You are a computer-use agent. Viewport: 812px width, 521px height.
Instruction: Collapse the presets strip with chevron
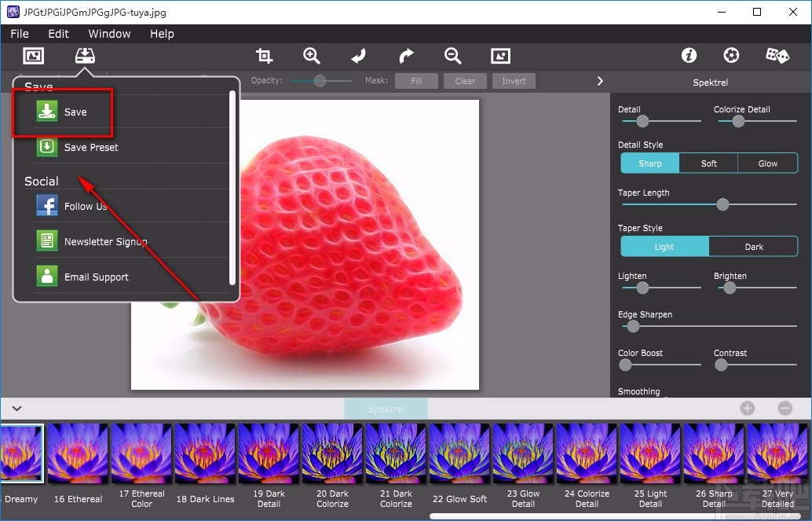coord(16,409)
